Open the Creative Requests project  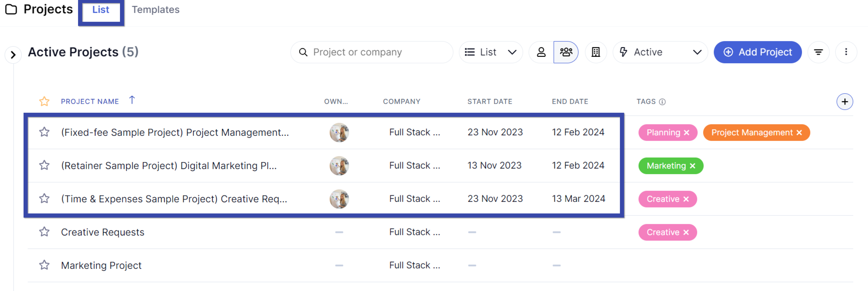coord(102,232)
